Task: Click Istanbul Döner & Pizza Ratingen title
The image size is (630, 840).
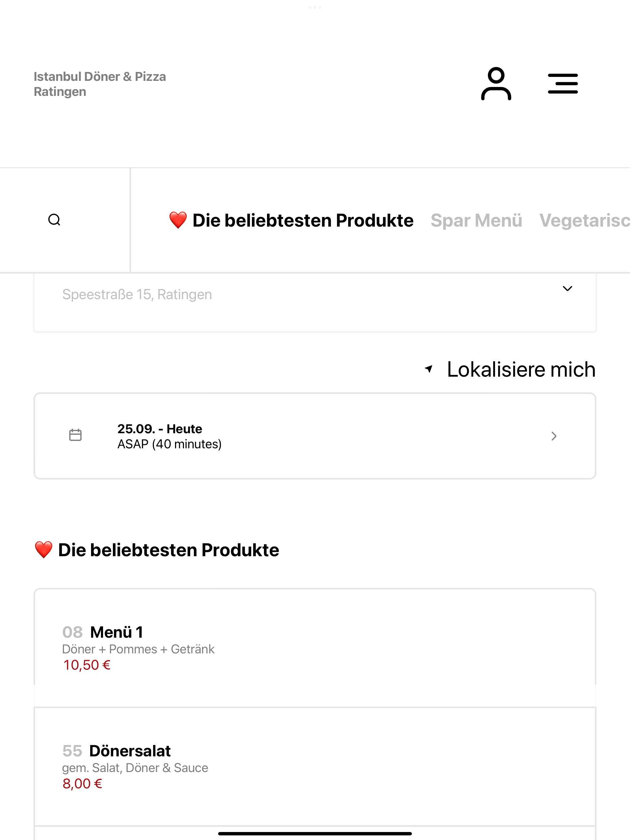Action: 100,84
